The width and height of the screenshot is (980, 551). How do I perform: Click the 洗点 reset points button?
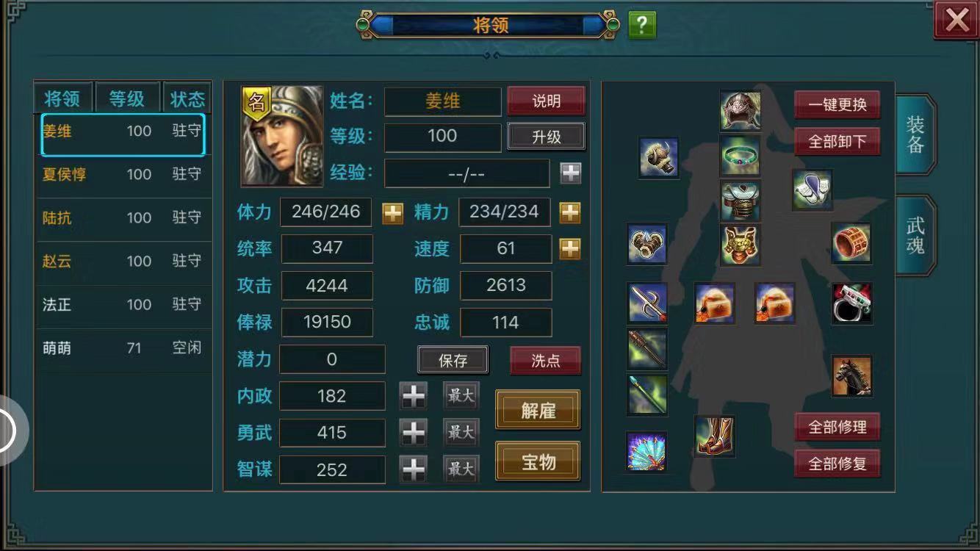(546, 361)
